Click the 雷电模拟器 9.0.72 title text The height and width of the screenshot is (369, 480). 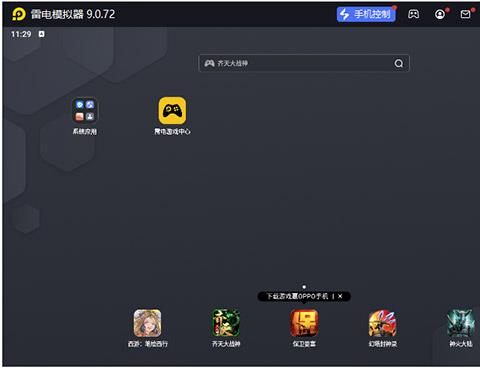[73, 14]
